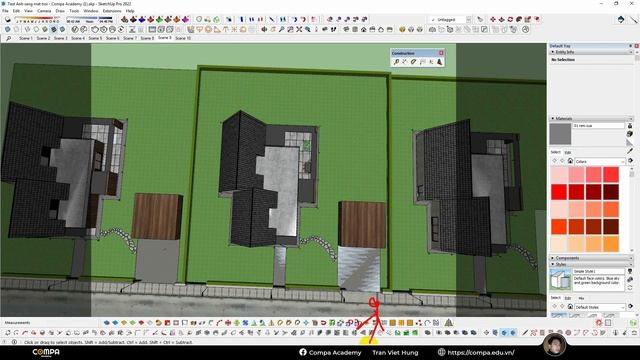
Task: Click the current gray material preview thumbnail
Action: (x=560, y=134)
